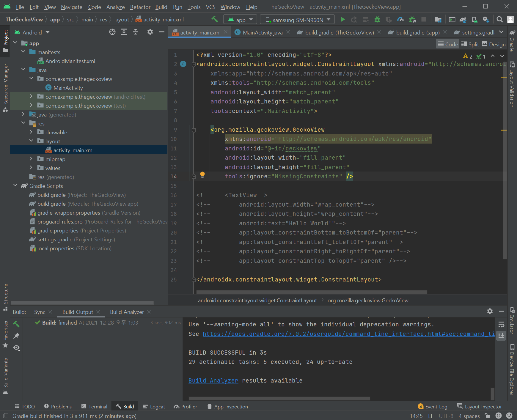Switch editor to Design view
Viewport: 517px width, 420px height.
[494, 44]
